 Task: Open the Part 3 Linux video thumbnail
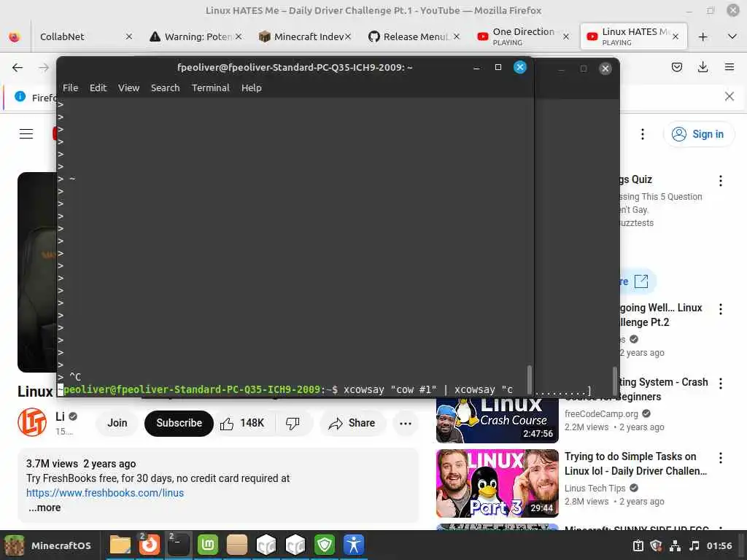tap(497, 483)
